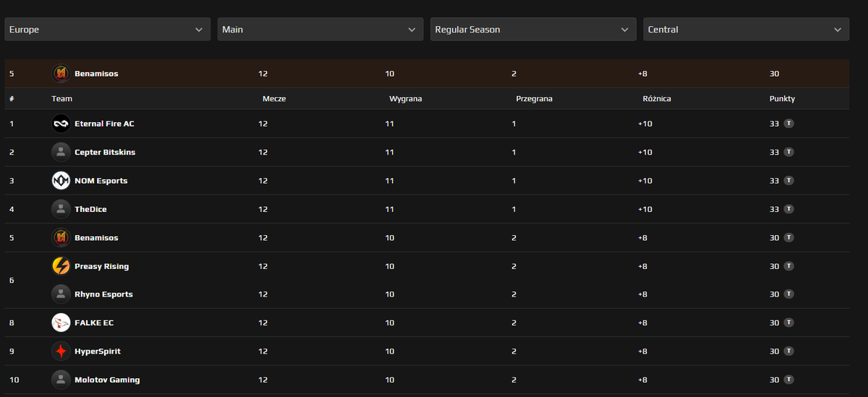868x397 pixels.
Task: Click the Team column header
Action: (62, 99)
